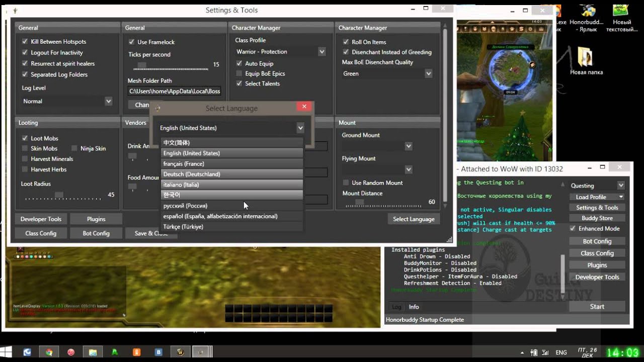
Task: Open the Новая папка desktop folder
Action: pos(586,60)
